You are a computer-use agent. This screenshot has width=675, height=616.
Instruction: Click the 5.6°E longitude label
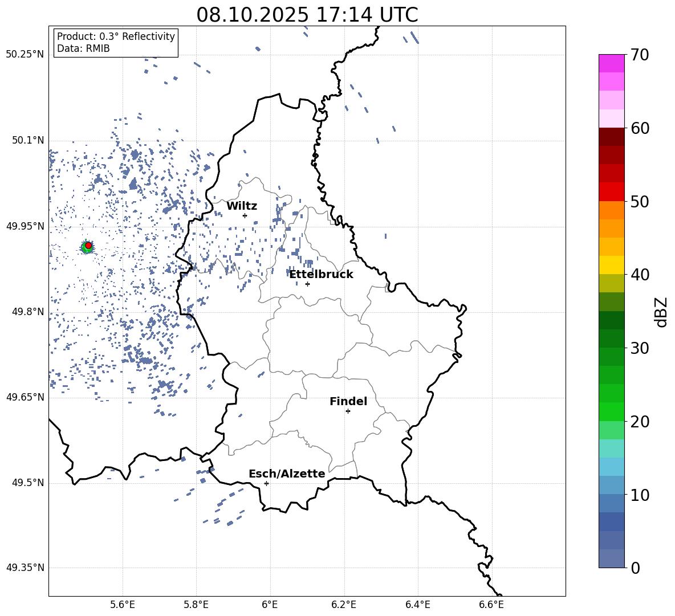click(123, 605)
